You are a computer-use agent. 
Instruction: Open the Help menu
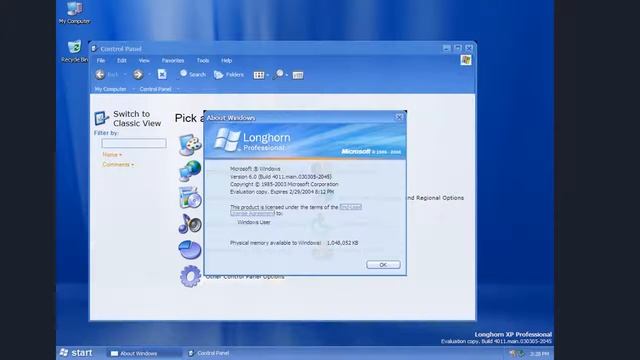(x=227, y=60)
